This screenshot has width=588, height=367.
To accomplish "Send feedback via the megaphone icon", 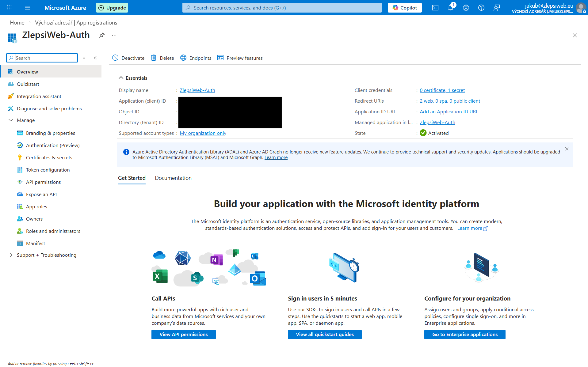I will [x=497, y=8].
